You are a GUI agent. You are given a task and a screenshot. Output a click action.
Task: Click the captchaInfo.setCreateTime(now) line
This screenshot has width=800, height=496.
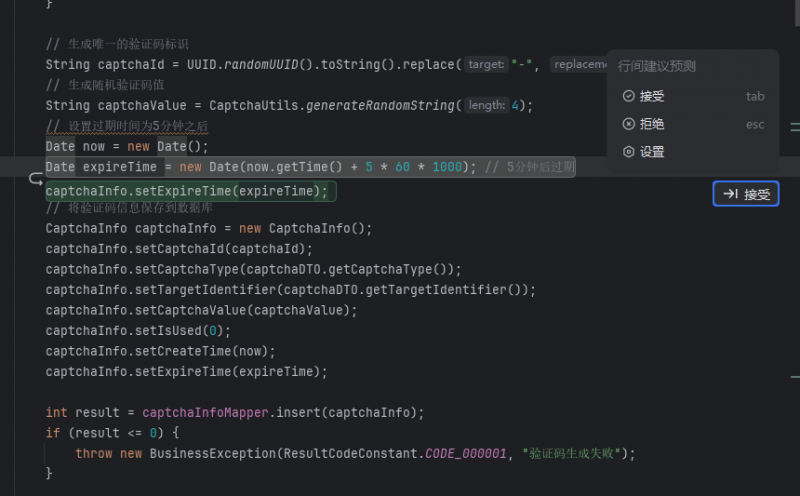click(x=160, y=351)
